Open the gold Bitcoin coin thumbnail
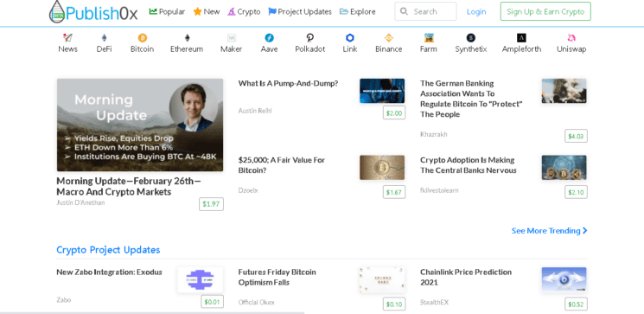The image size is (644, 314). pos(382,167)
